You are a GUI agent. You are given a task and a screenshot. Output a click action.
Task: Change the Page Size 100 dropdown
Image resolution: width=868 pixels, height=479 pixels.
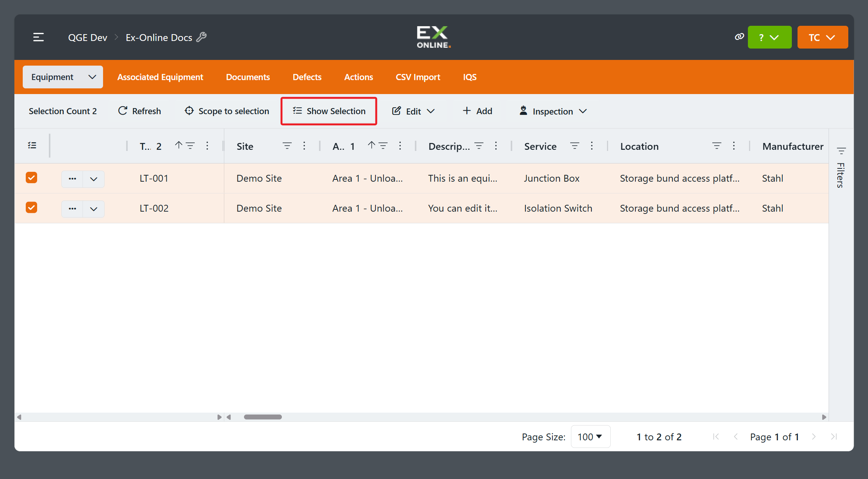tap(590, 437)
